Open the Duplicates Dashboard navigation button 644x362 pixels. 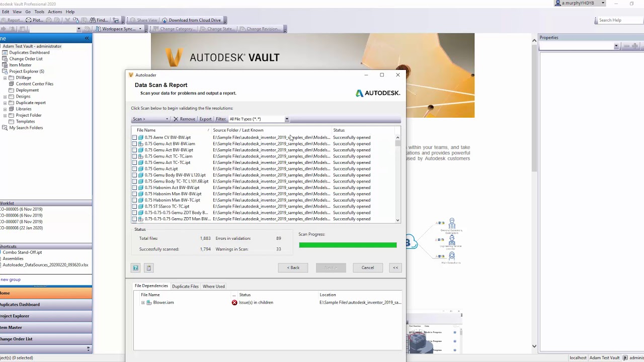46,305
